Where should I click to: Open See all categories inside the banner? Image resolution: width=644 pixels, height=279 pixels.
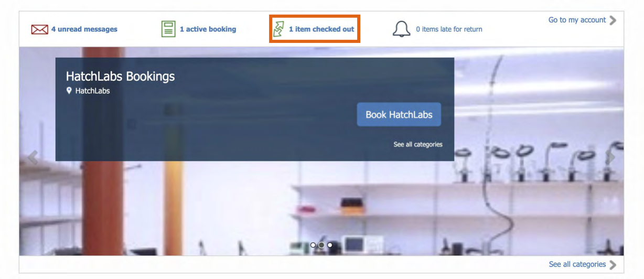pyautogui.click(x=418, y=144)
